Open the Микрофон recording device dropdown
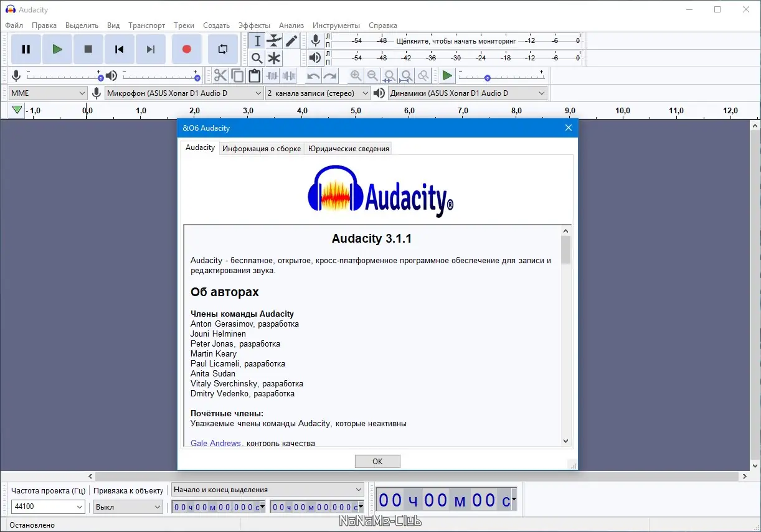This screenshot has height=532, width=761. pyautogui.click(x=184, y=93)
